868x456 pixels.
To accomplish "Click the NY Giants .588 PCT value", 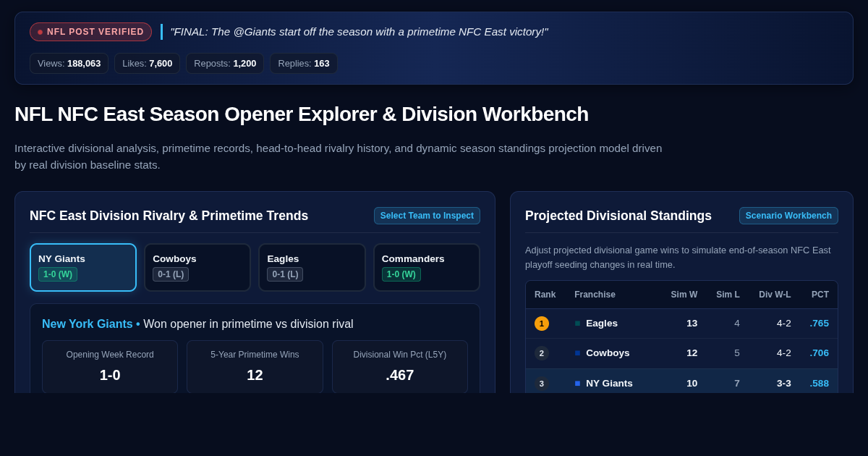I will (820, 384).
